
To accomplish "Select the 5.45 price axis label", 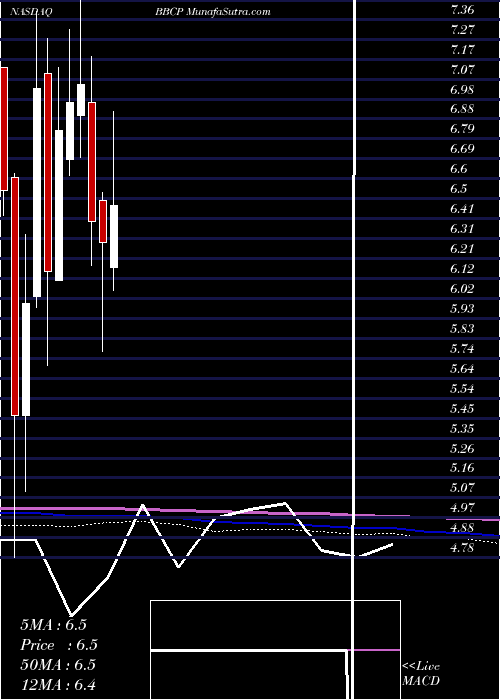I will point(462,408).
